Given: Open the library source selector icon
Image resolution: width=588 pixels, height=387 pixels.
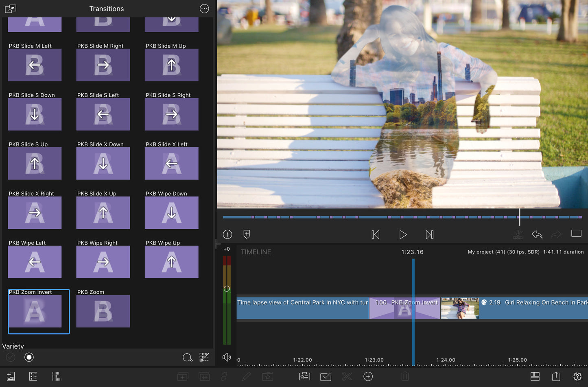Looking at the screenshot, I should 11,9.
